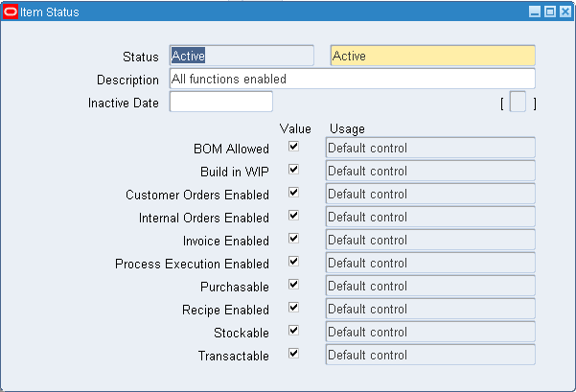Toggle the BOM Allowed checkbox
This screenshot has width=576, height=392.
pyautogui.click(x=294, y=148)
